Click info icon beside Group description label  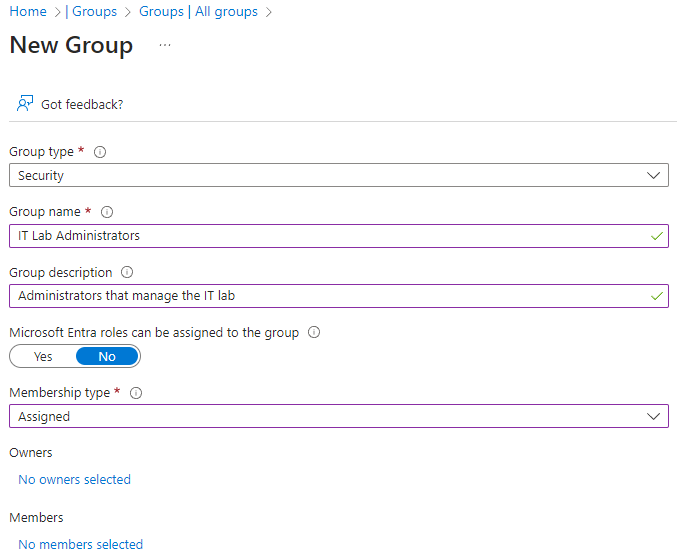click(127, 272)
